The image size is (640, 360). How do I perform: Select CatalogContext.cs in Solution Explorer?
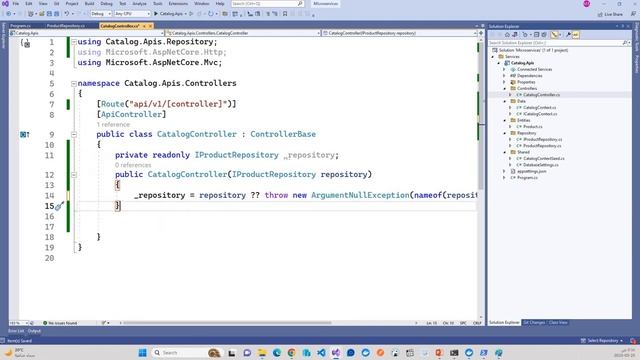pos(540,108)
